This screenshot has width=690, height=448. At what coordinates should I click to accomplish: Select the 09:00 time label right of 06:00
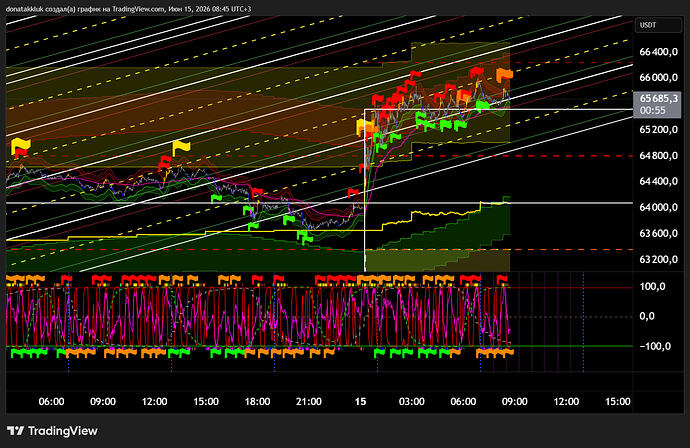pos(103,401)
